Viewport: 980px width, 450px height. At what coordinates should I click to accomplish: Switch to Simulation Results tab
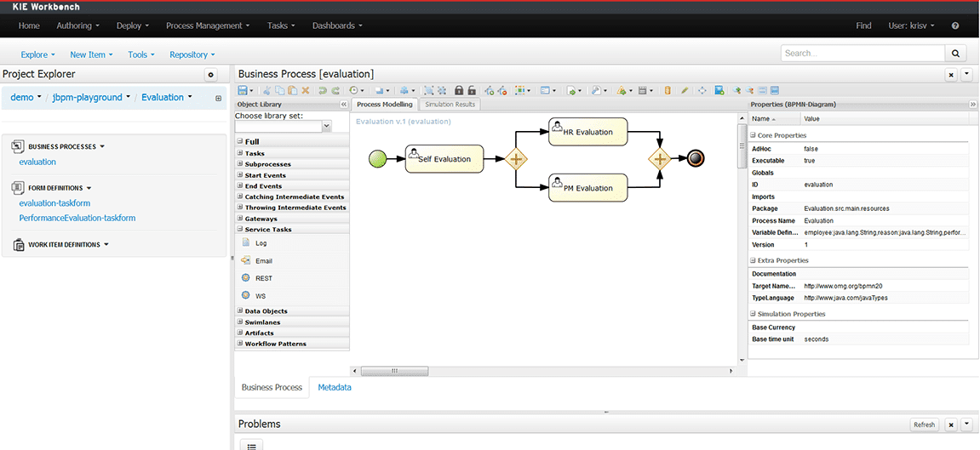click(450, 105)
